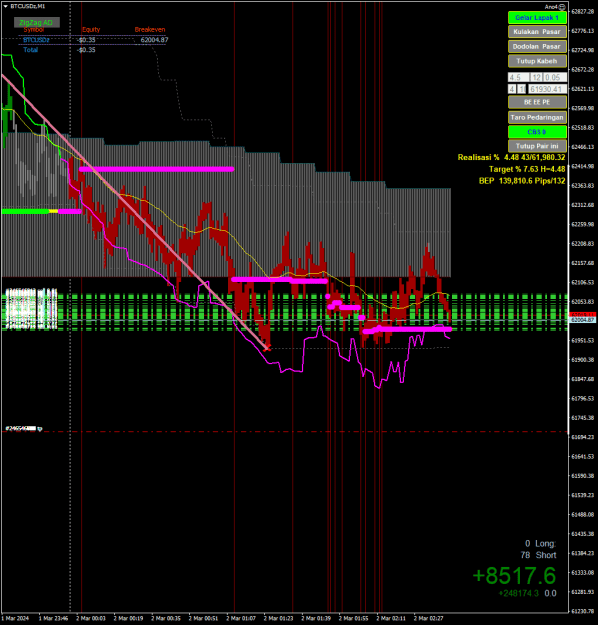Toggle the ZigZag AD indicator button
Image resolution: width=598 pixels, height=625 pixels.
[x=37, y=22]
